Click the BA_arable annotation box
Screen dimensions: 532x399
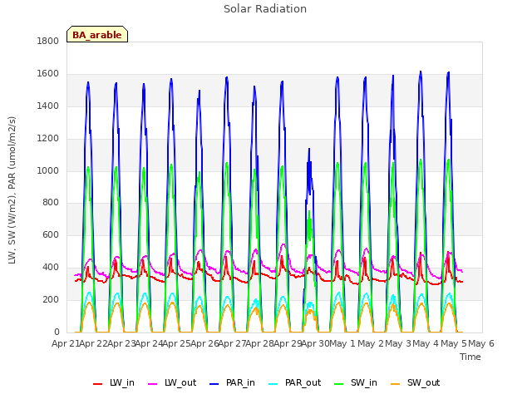[x=97, y=34]
